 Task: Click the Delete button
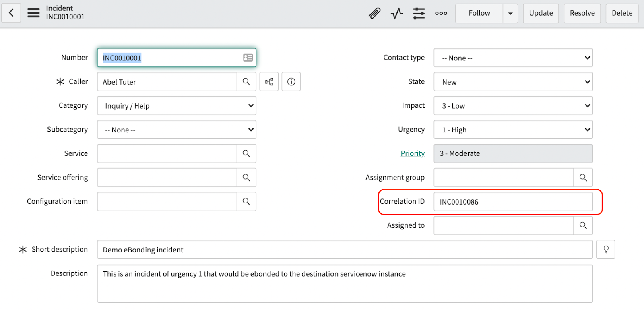(x=622, y=13)
